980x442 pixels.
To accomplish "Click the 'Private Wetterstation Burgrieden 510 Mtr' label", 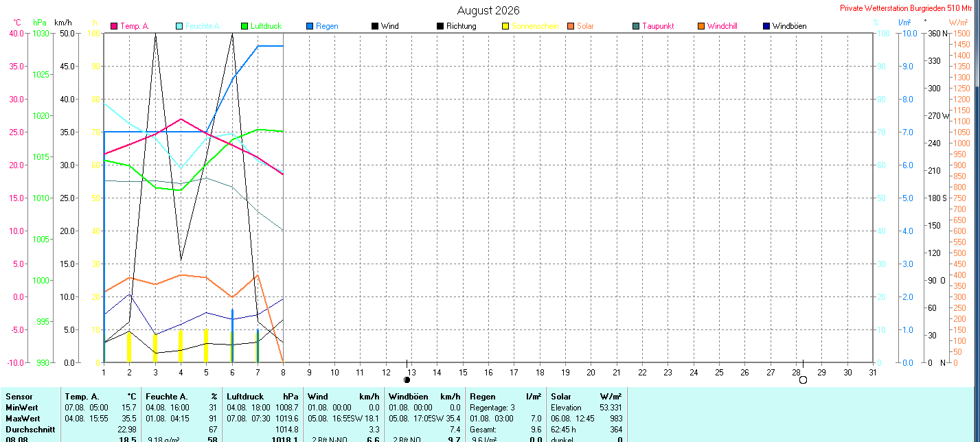I will [x=907, y=8].
